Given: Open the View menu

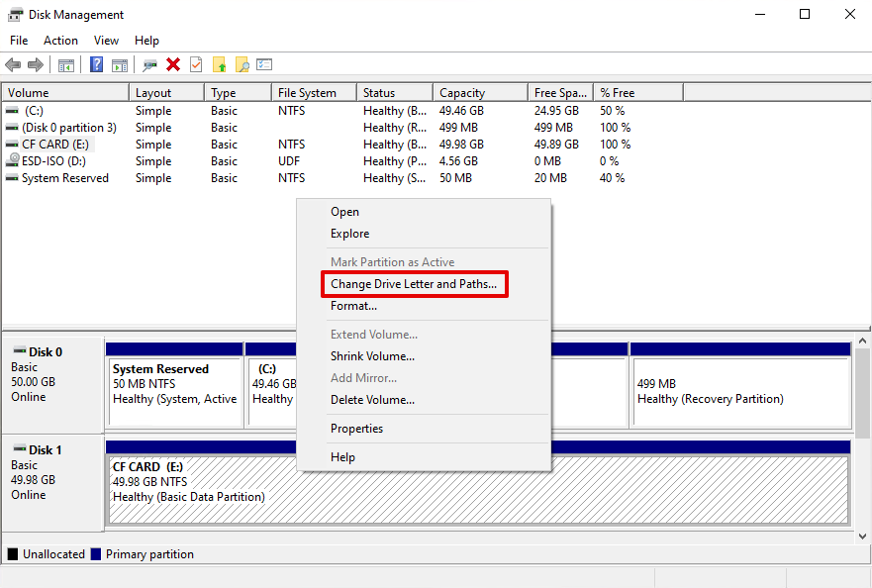Looking at the screenshot, I should pyautogui.click(x=106, y=41).
